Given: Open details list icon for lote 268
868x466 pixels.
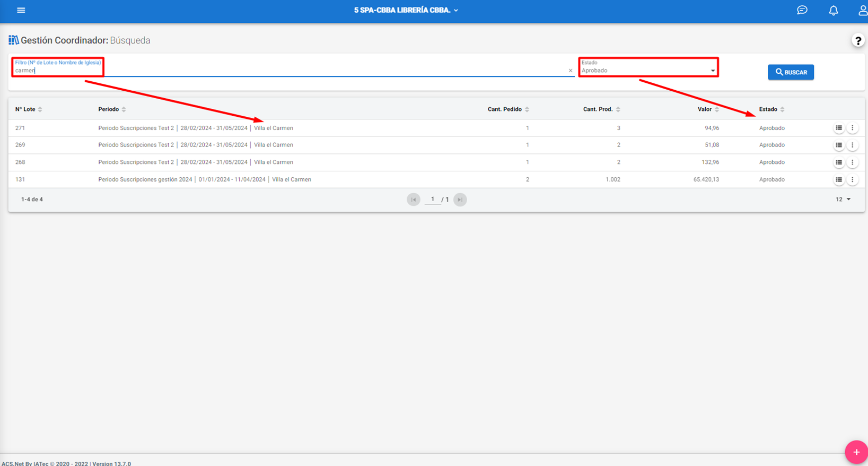Looking at the screenshot, I should [x=839, y=162].
